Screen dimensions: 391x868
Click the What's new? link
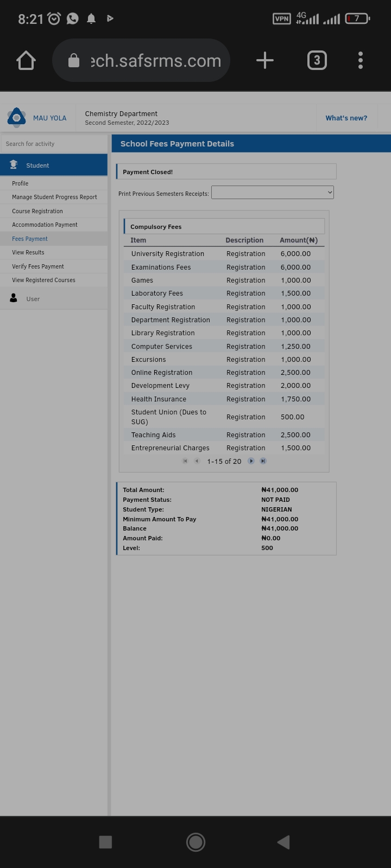point(346,118)
